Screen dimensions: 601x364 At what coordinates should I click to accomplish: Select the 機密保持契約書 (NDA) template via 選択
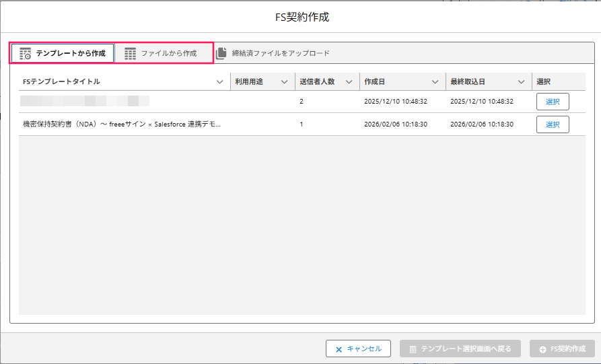[553, 124]
